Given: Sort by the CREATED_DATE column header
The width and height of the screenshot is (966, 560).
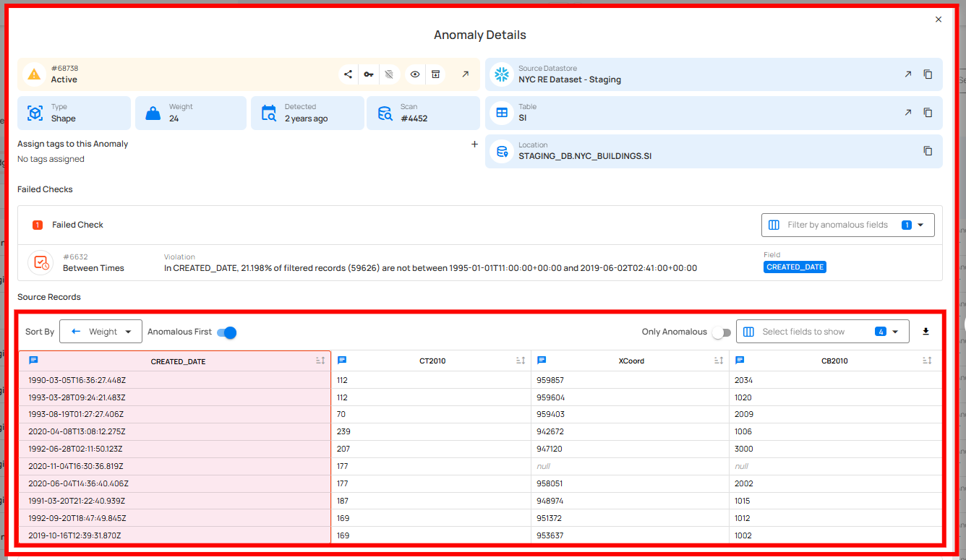Looking at the screenshot, I should point(320,361).
